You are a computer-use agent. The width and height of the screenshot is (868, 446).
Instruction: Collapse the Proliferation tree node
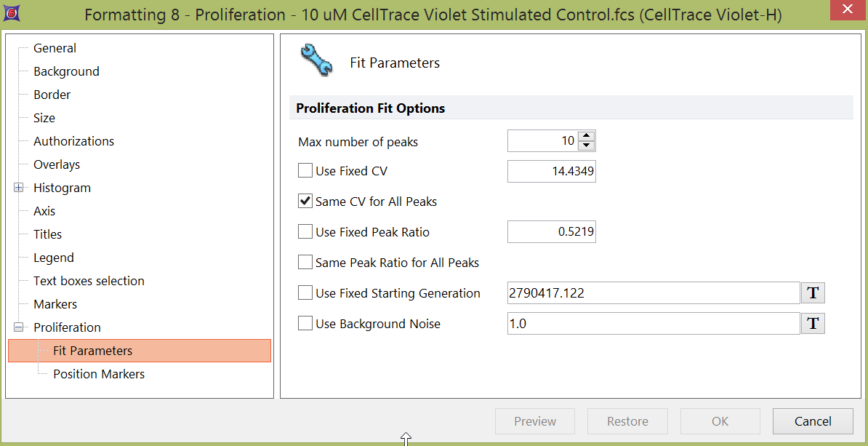19,327
